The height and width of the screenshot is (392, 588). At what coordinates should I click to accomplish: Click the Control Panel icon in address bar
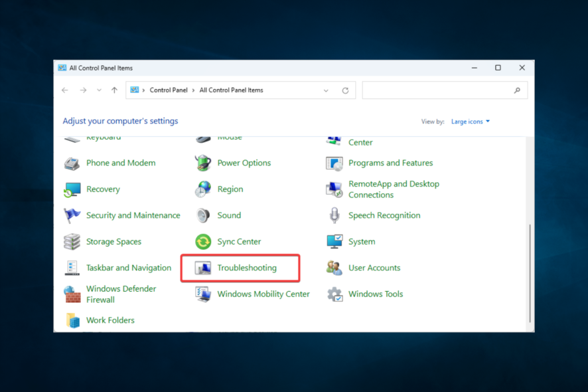click(x=134, y=90)
